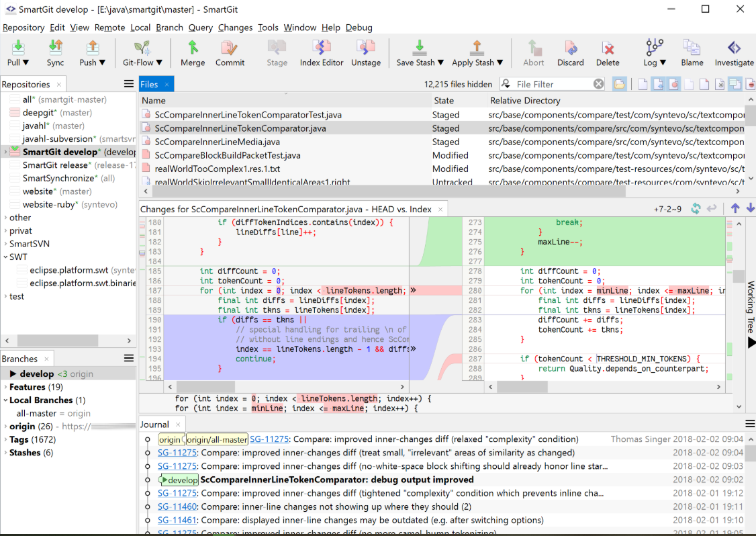Collapse the SWT repository group

(x=5, y=257)
